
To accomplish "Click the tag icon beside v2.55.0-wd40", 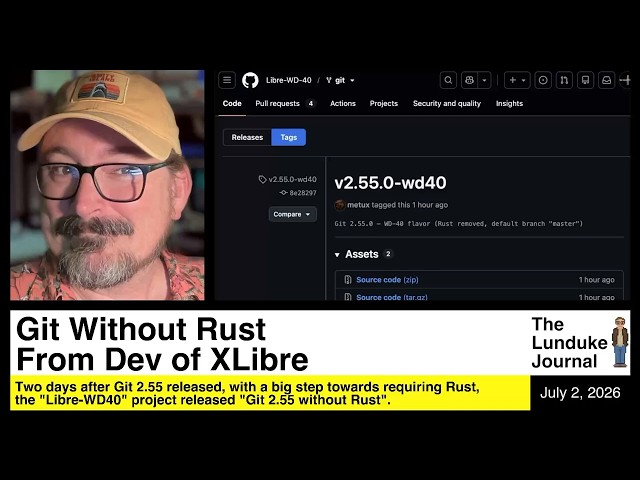I will click(x=262, y=179).
